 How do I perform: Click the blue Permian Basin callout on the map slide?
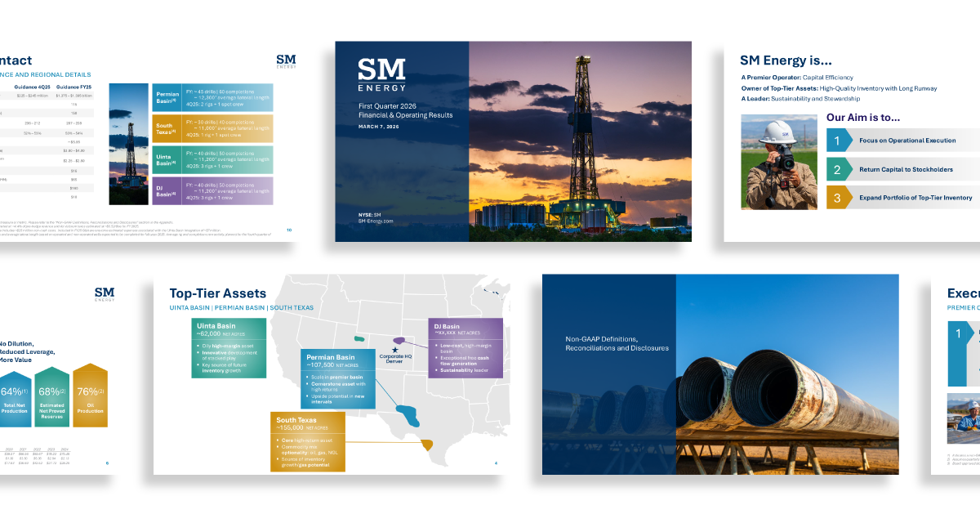[338, 379]
